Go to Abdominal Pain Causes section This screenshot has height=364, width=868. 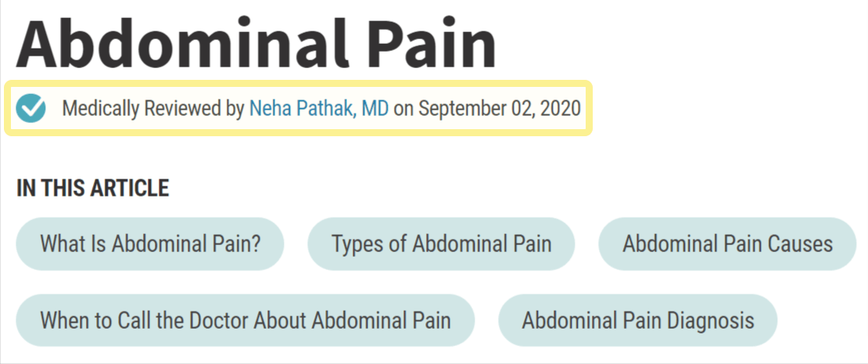point(727,243)
